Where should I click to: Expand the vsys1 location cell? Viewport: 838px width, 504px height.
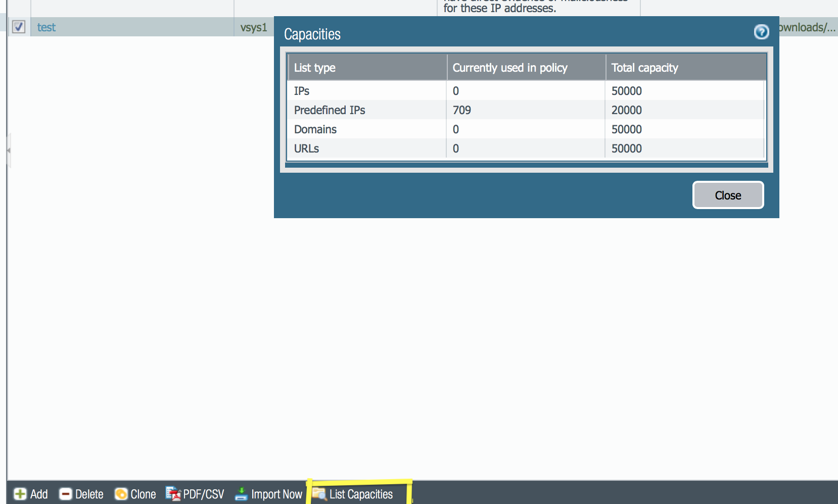[254, 27]
